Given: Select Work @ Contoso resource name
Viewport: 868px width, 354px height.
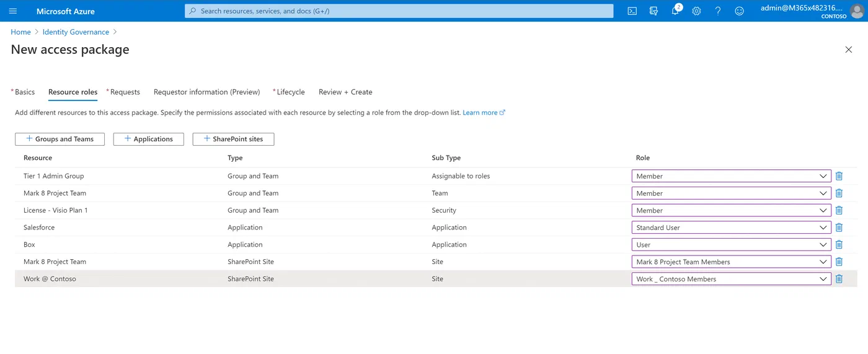Looking at the screenshot, I should (50, 279).
